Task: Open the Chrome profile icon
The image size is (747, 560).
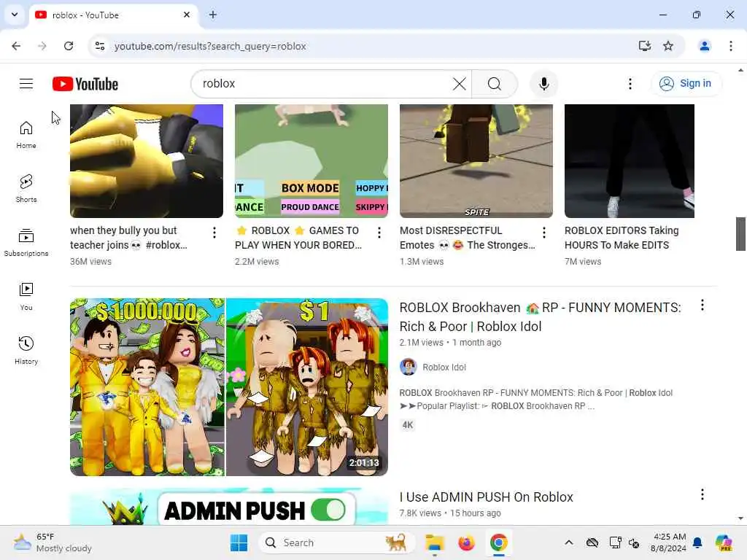Action: tap(705, 46)
